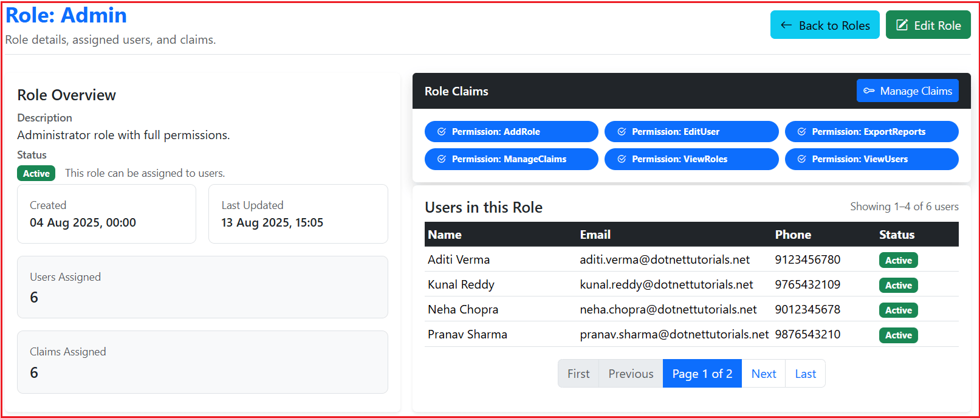The width and height of the screenshot is (980, 418).
Task: Click the Role: Admin page heading
Action: tap(66, 15)
